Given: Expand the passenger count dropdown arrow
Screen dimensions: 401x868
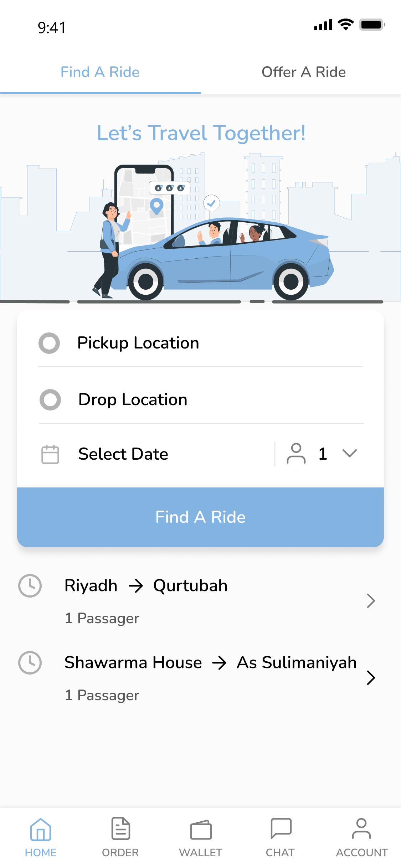Looking at the screenshot, I should (x=349, y=453).
